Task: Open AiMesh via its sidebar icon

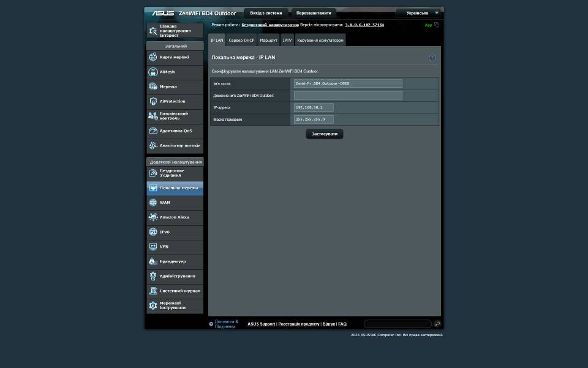Action: (153, 72)
